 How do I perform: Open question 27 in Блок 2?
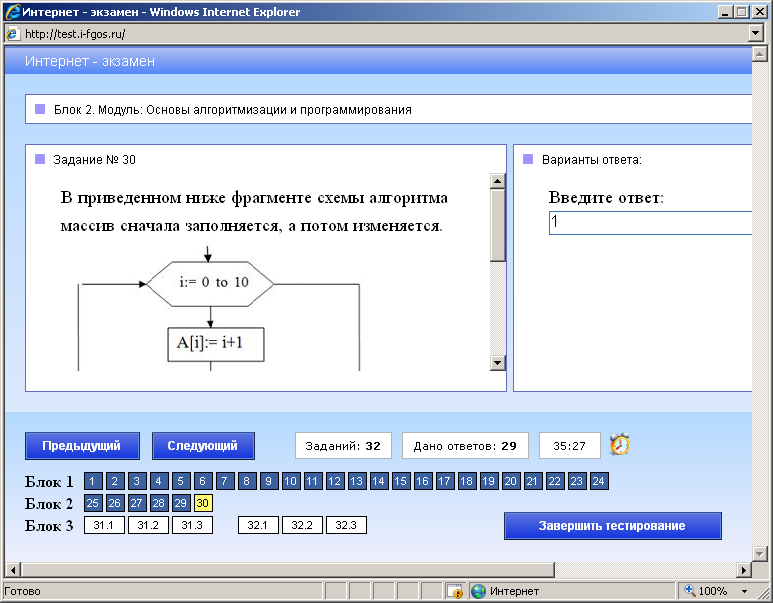(137, 503)
